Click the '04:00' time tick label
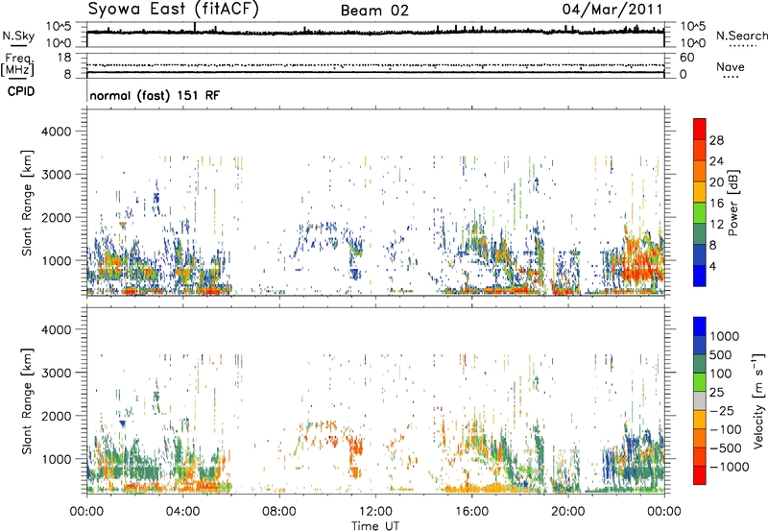This screenshot has height=532, width=768. (182, 512)
